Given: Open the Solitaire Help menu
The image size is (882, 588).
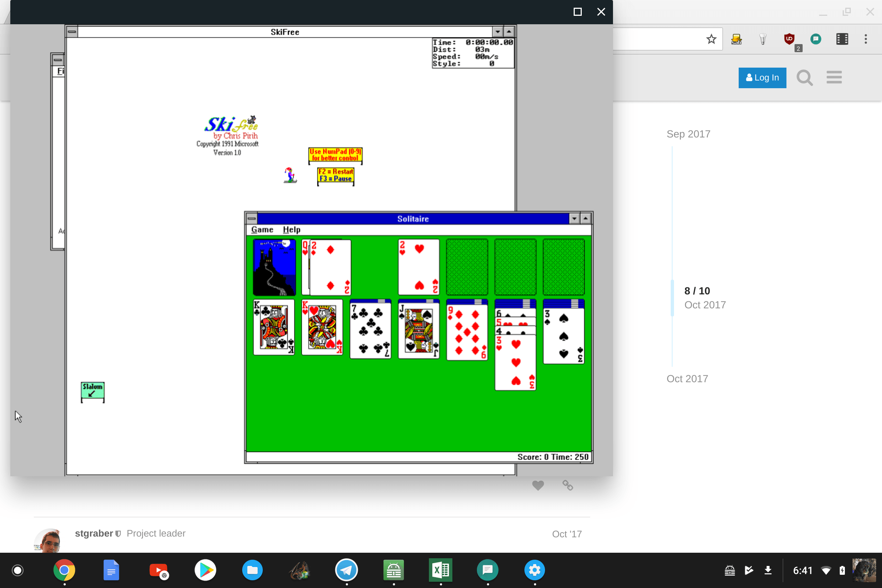Looking at the screenshot, I should pos(291,229).
